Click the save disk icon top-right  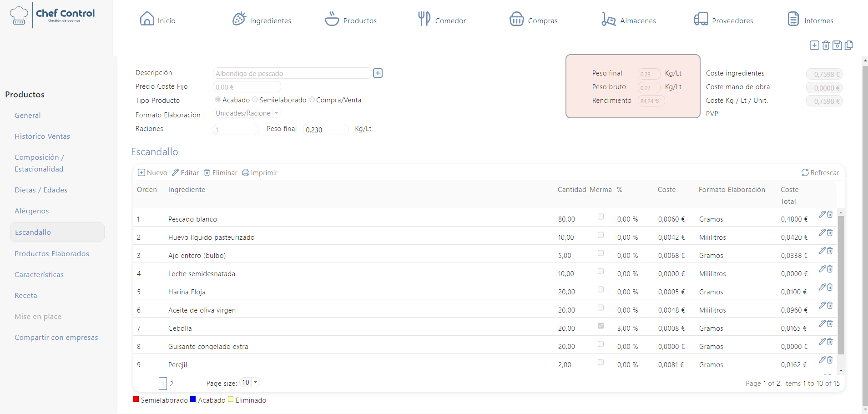tap(837, 45)
